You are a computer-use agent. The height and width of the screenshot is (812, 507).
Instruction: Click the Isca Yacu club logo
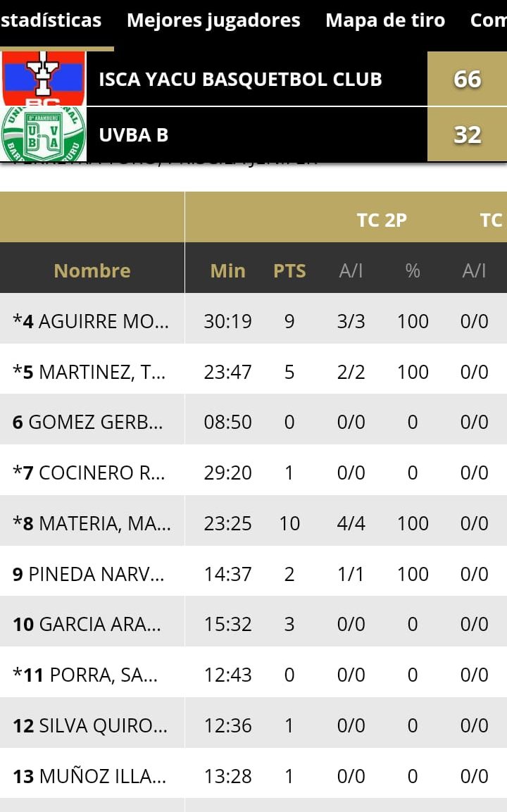(x=43, y=79)
